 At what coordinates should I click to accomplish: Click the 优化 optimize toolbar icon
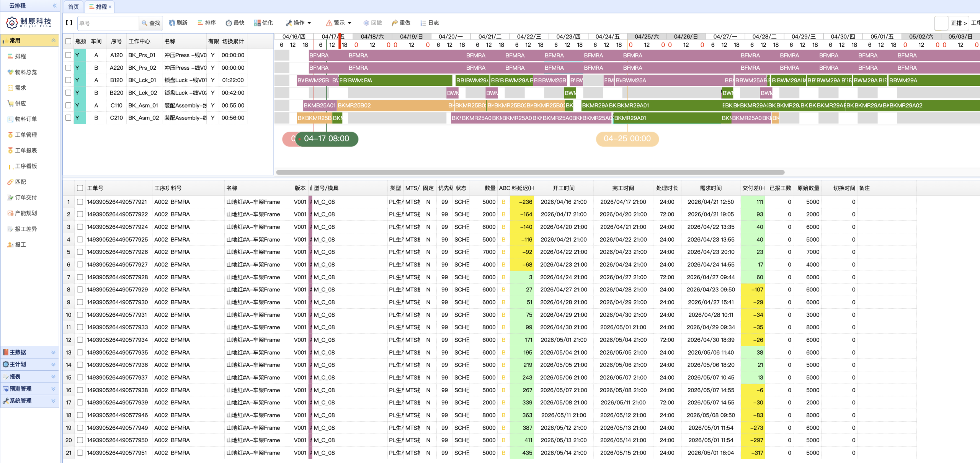[257, 23]
